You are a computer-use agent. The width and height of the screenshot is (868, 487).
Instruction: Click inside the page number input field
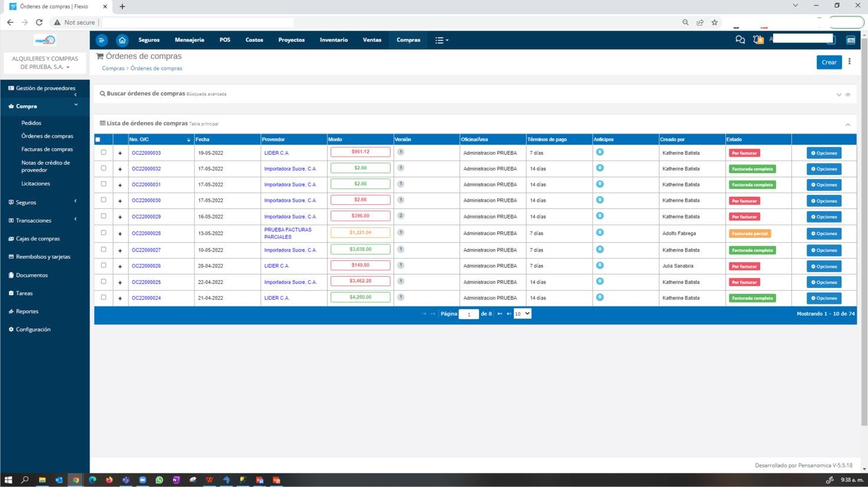click(x=468, y=314)
